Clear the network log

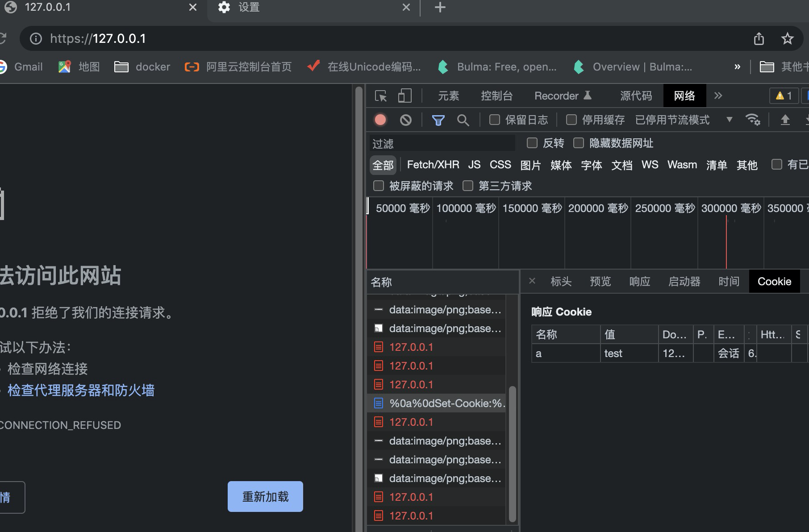405,120
